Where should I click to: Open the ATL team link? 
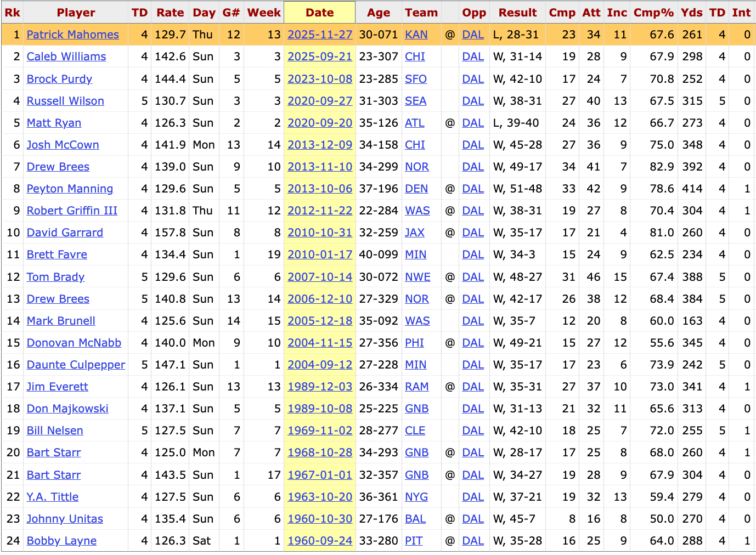point(415,123)
